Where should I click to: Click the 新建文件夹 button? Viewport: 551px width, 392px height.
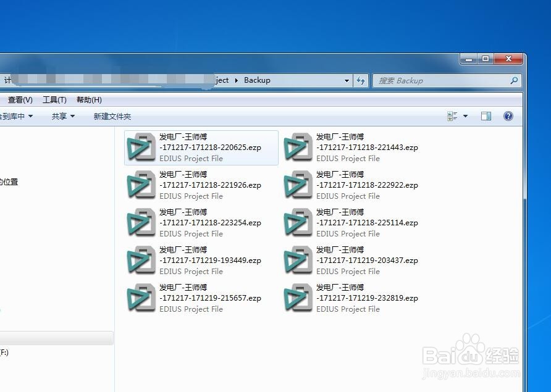(x=112, y=116)
